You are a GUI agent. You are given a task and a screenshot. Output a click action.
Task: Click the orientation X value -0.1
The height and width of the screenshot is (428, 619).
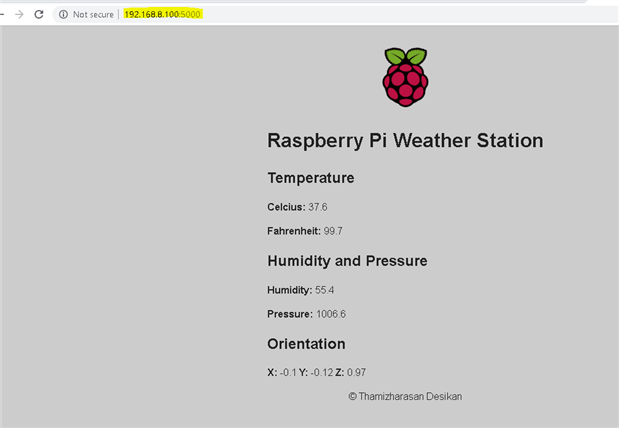coord(290,373)
